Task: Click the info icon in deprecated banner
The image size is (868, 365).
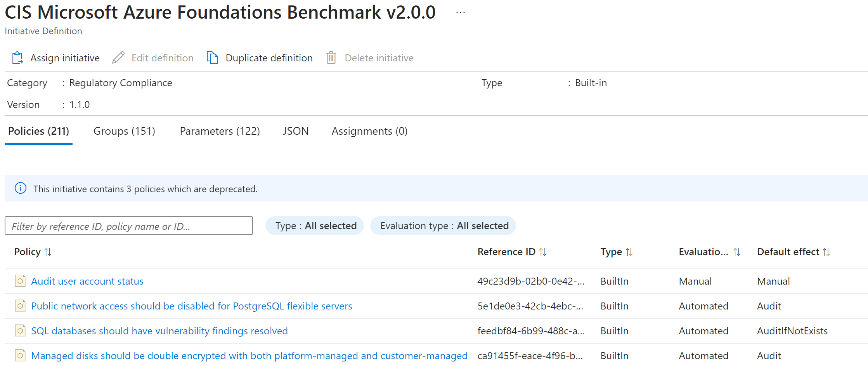Action: 21,189
